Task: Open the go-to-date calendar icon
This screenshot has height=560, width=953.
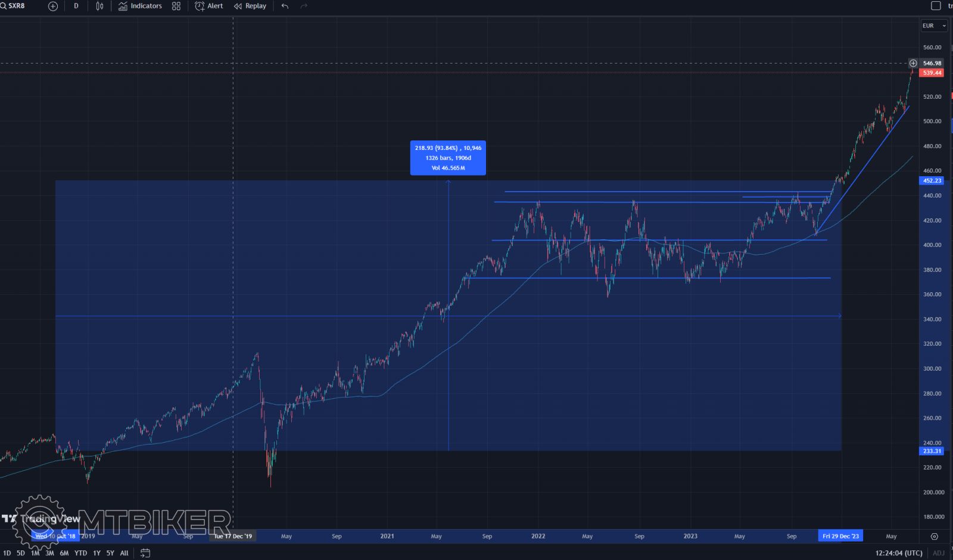Action: [x=145, y=553]
